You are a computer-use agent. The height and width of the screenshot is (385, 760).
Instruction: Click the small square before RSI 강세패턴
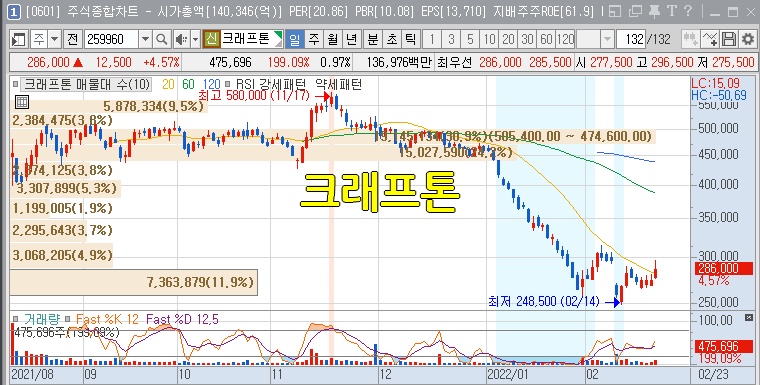(228, 84)
